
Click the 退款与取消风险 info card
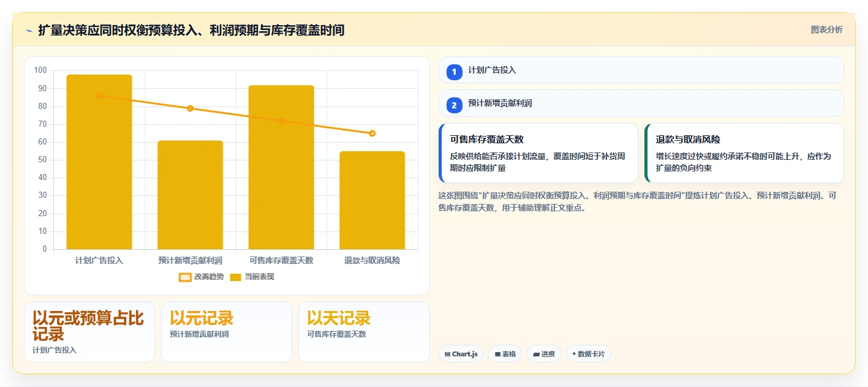click(744, 153)
